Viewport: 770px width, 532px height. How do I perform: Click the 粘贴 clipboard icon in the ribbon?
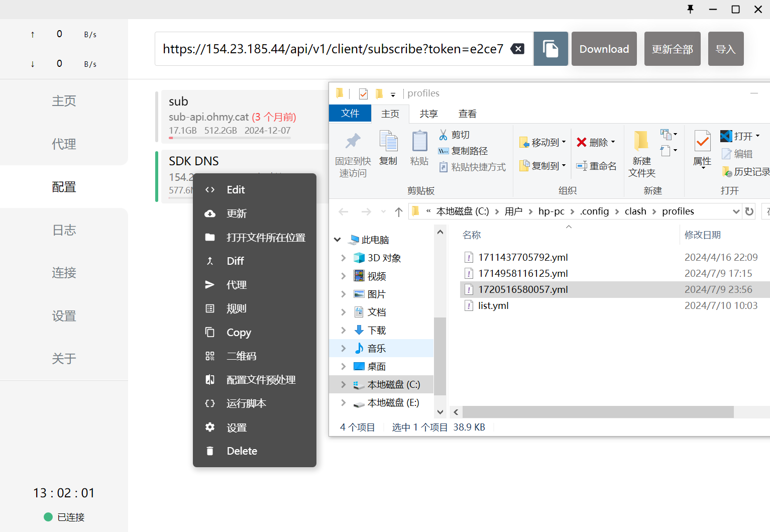tap(419, 141)
